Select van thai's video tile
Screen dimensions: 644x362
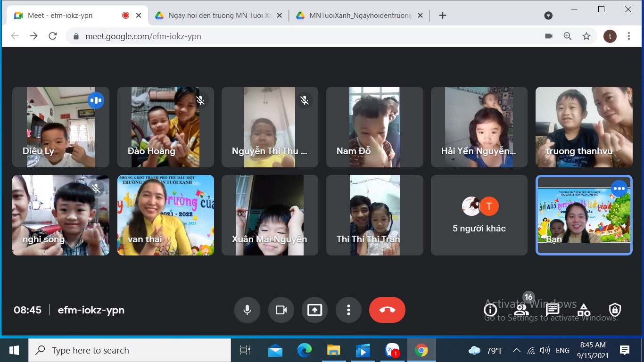[x=165, y=215]
